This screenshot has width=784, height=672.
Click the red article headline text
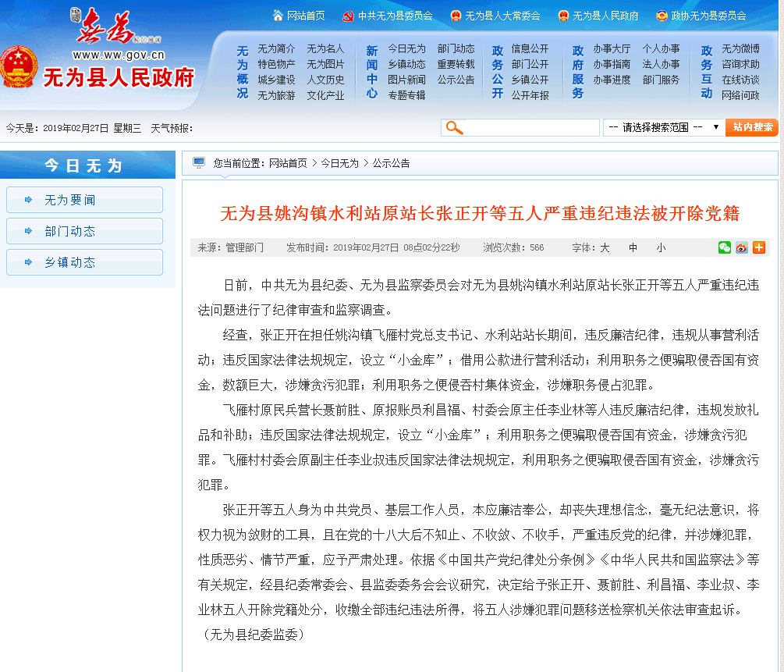(480, 214)
